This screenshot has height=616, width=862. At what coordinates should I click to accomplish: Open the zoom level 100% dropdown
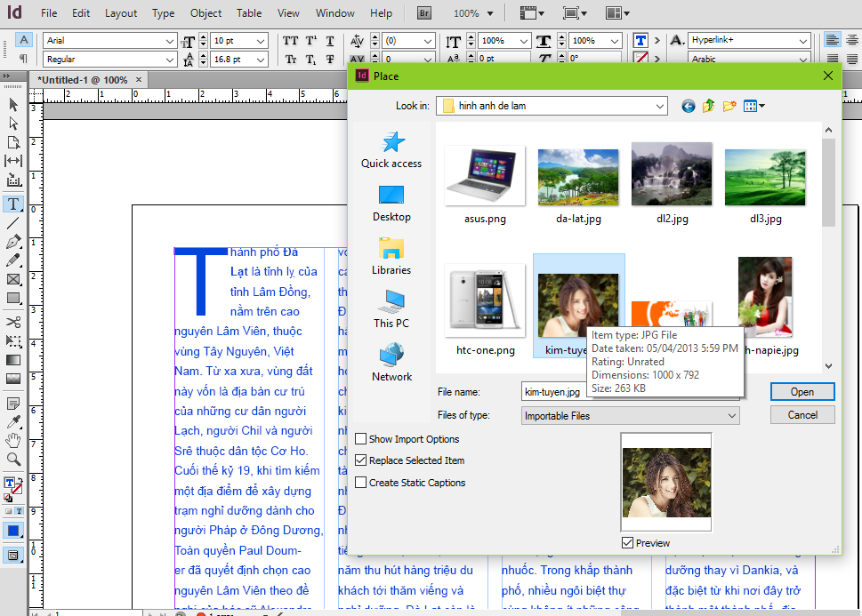point(490,13)
